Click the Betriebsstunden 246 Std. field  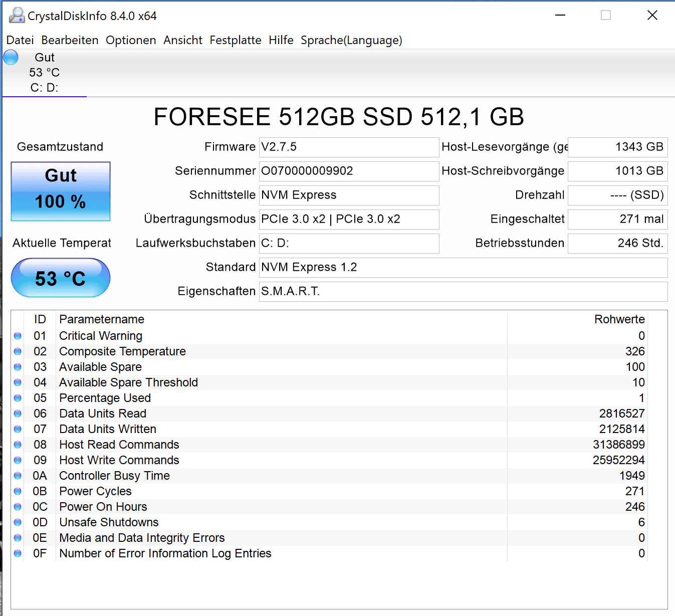point(617,243)
